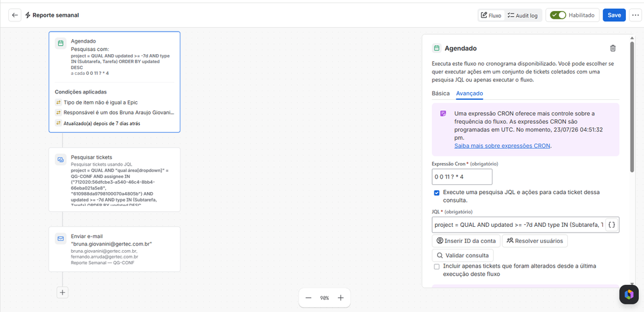The width and height of the screenshot is (644, 312).
Task: Click condition icon beside Responsável
Action: (x=58, y=112)
